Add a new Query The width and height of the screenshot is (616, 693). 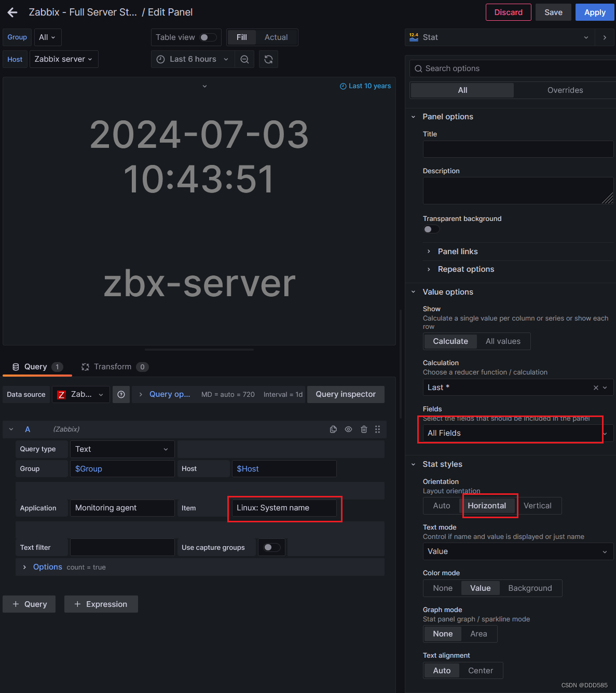(x=29, y=604)
